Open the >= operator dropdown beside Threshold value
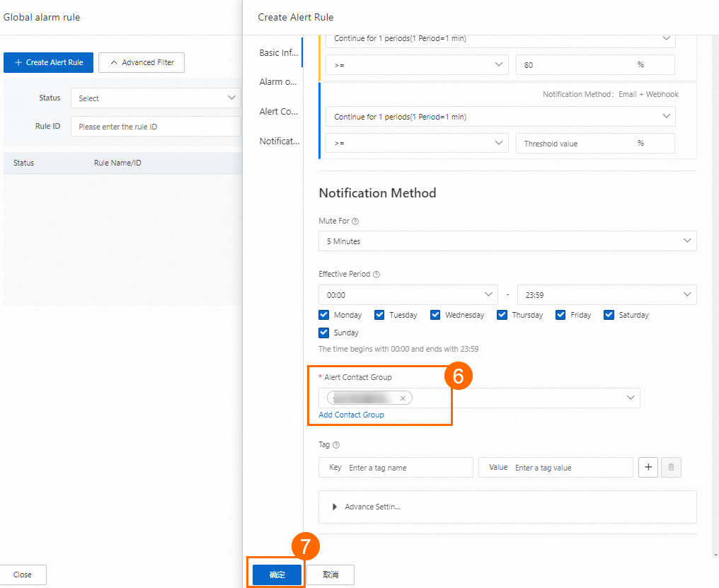 coord(417,143)
